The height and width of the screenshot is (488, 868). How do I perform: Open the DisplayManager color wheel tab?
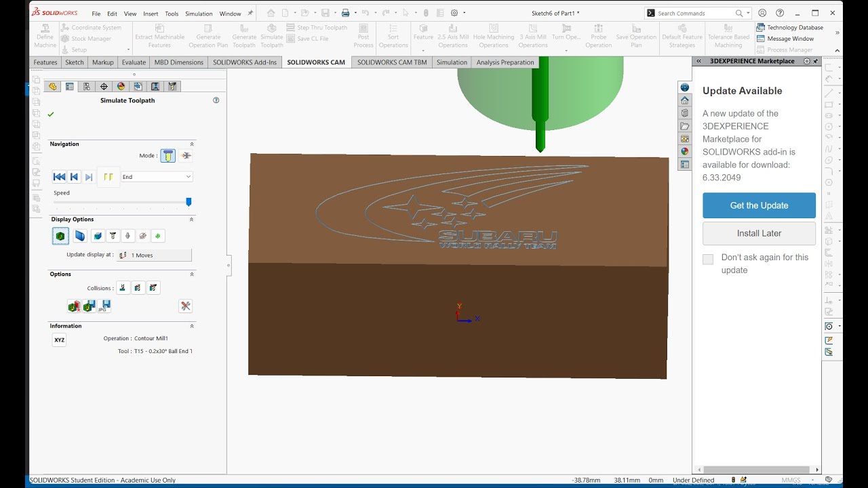coord(121,86)
